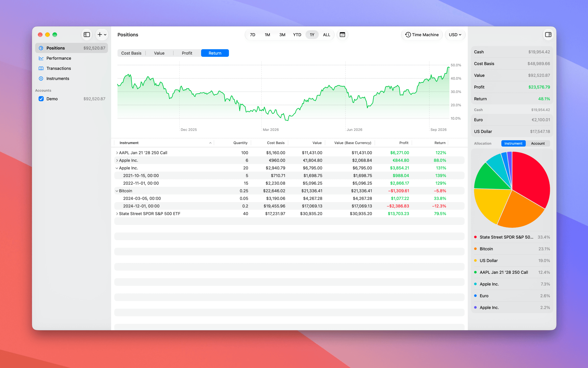The height and width of the screenshot is (368, 588).
Task: Select the YTD time range
Action: tap(297, 35)
